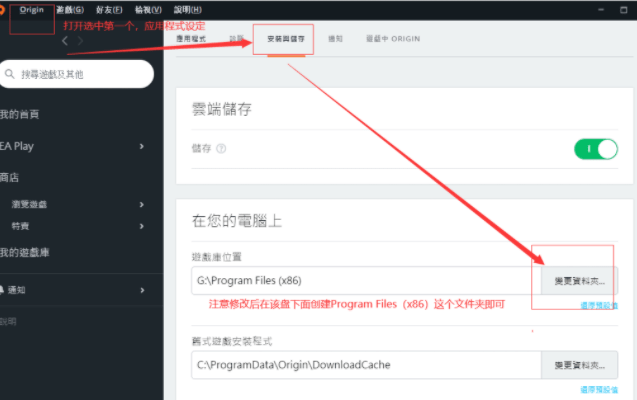The height and width of the screenshot is (400, 637).
Task: Click the 搜尋遊戲及其他 search field
Action: pyautogui.click(x=80, y=74)
